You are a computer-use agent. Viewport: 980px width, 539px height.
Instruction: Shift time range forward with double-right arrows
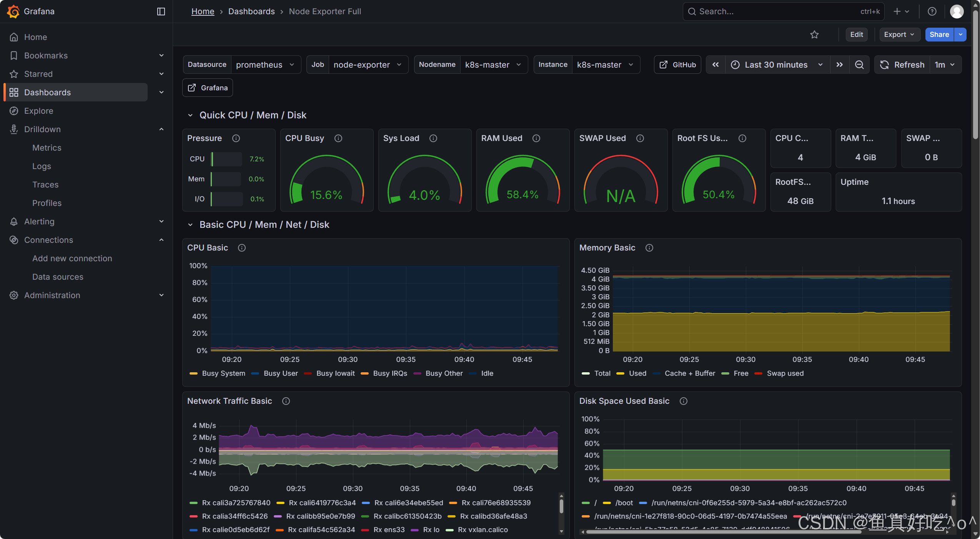840,65
